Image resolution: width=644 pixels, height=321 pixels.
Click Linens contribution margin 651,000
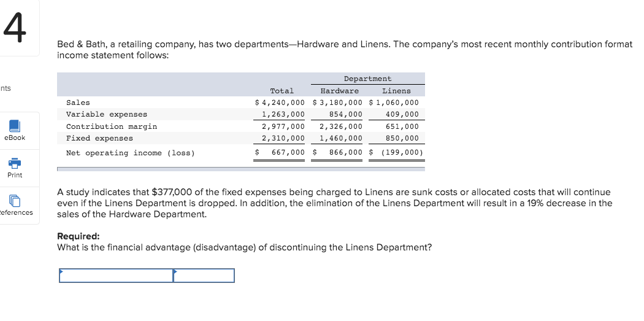point(402,126)
